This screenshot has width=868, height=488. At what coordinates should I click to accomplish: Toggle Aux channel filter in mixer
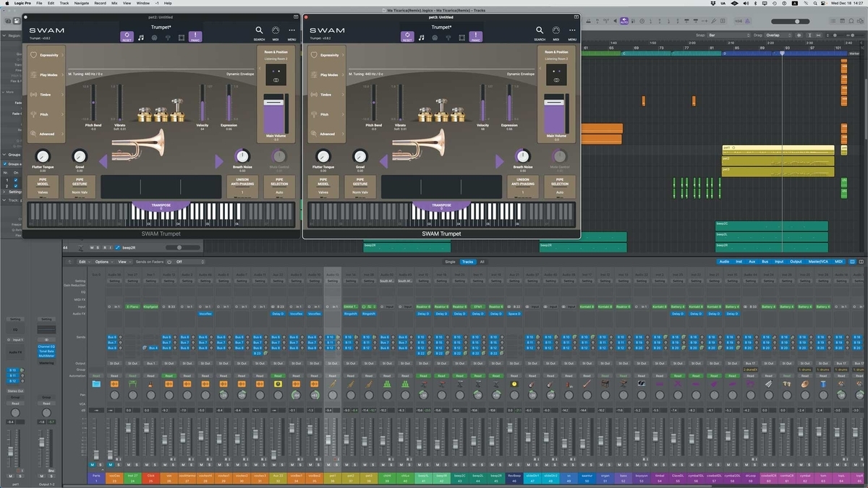click(752, 262)
